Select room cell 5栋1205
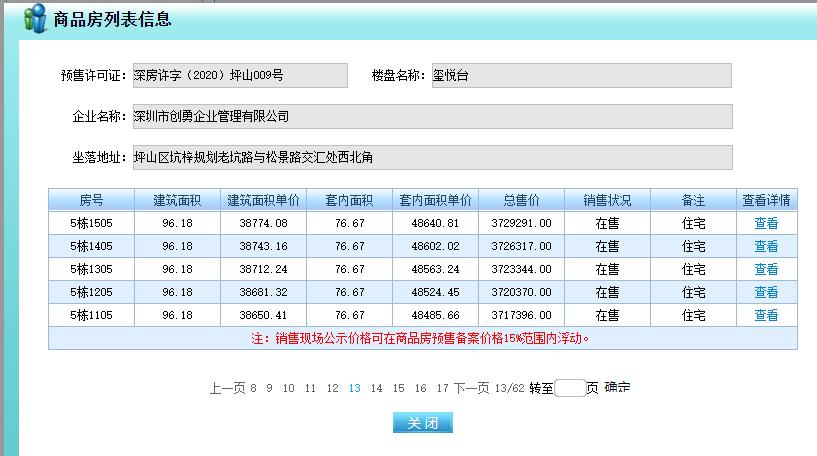817x456 pixels. click(91, 292)
